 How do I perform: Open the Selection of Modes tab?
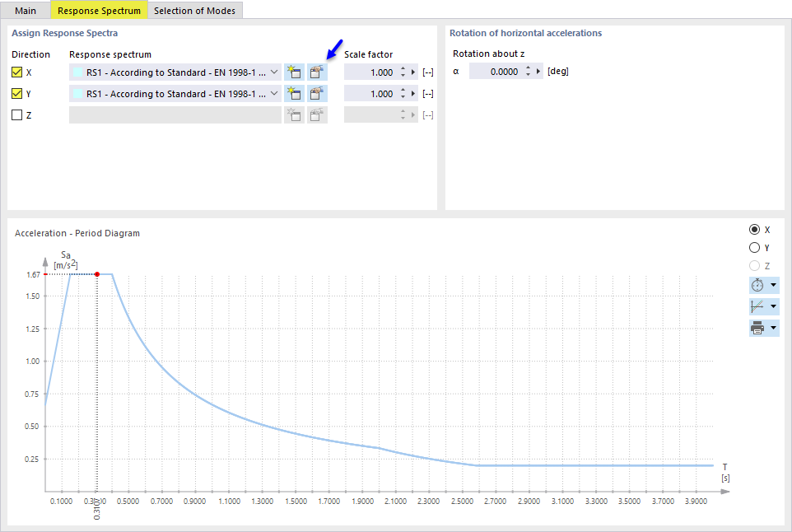click(x=194, y=11)
